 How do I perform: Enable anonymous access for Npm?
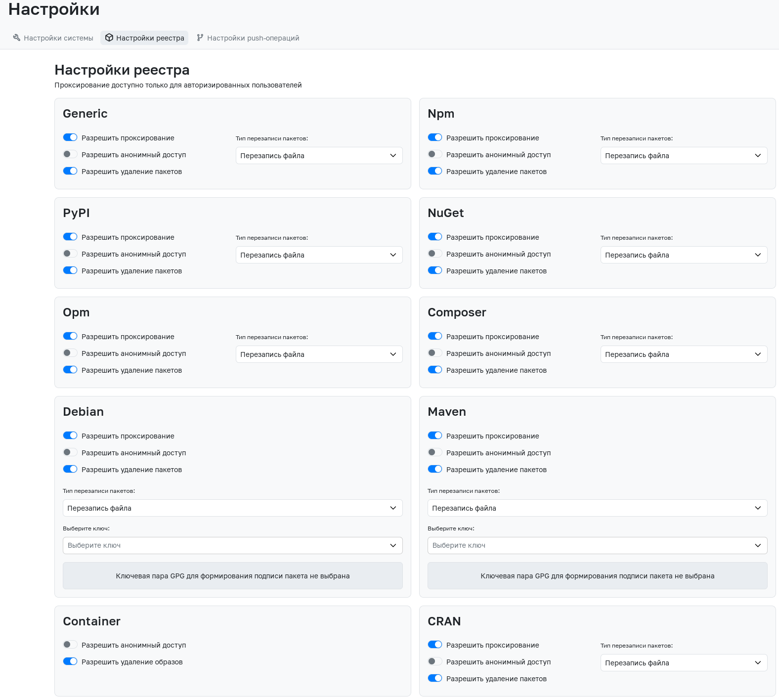[435, 154]
